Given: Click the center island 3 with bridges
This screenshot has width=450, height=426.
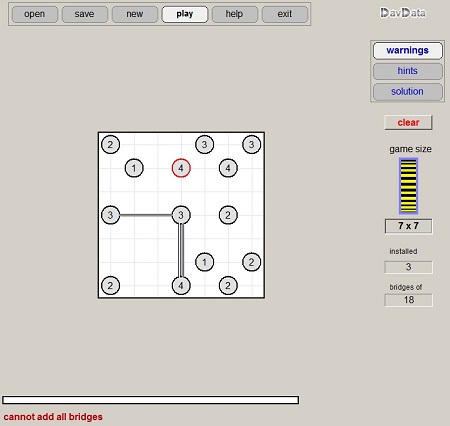Looking at the screenshot, I should click(181, 215).
